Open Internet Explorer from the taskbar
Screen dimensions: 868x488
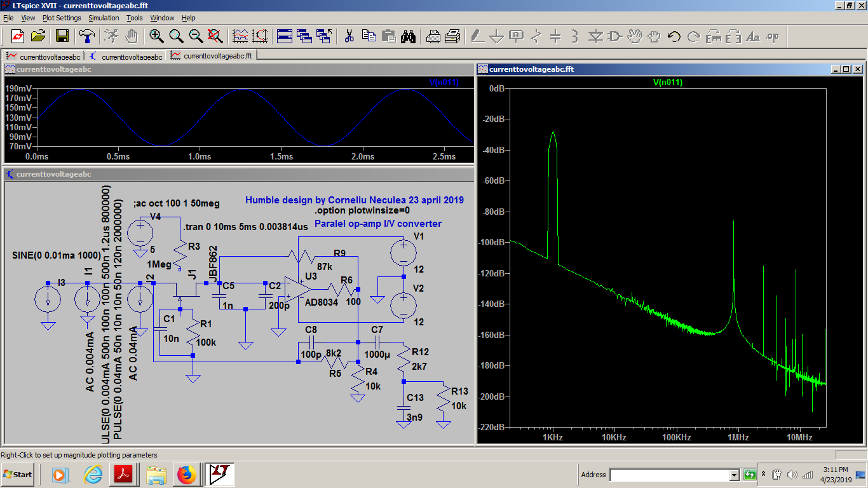[x=93, y=475]
